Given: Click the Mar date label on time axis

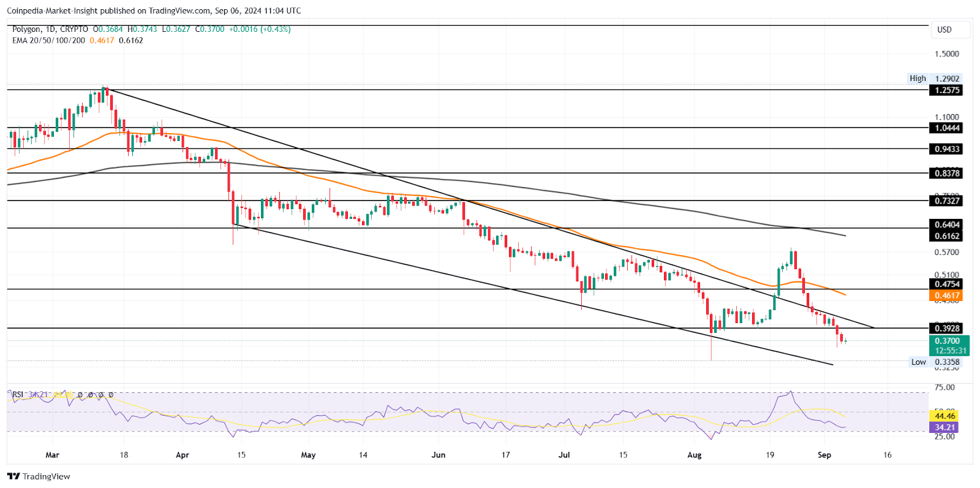Looking at the screenshot, I should 52,455.
